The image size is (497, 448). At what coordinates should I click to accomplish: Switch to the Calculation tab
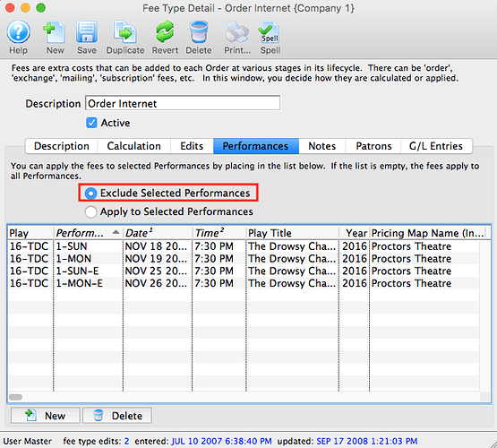click(x=133, y=146)
